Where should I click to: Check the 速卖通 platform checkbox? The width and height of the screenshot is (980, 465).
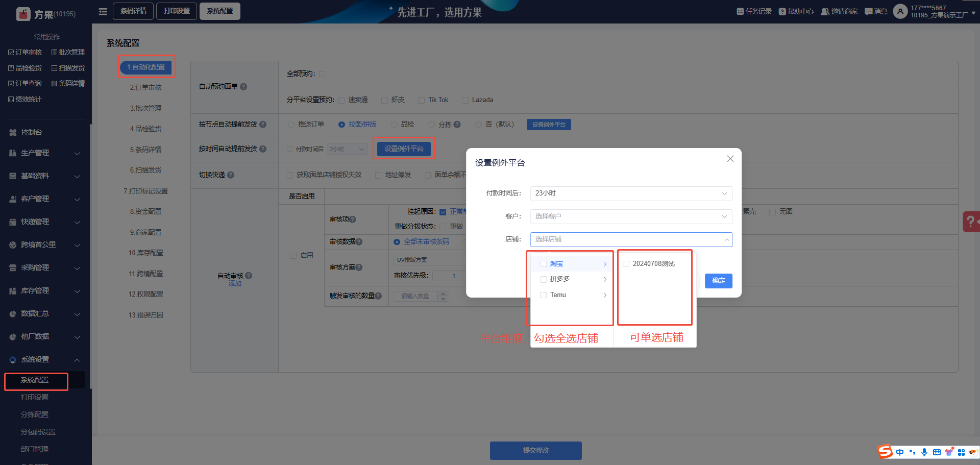(341, 100)
